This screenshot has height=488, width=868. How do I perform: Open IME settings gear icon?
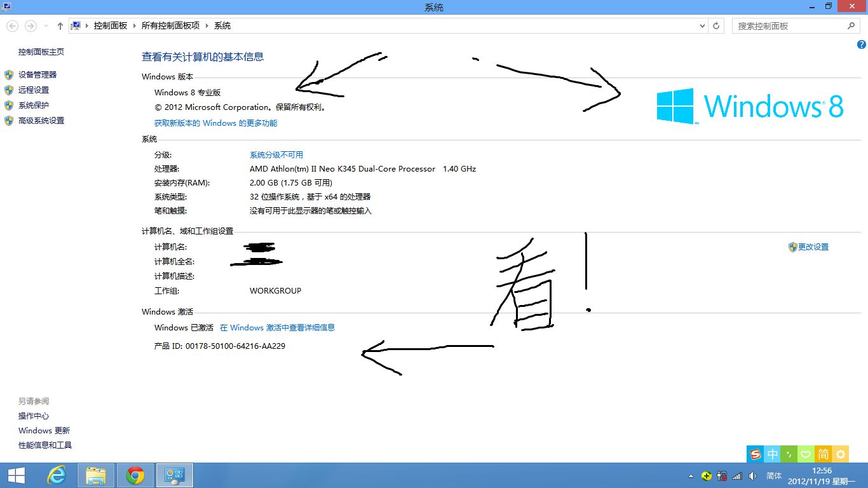pos(841,454)
